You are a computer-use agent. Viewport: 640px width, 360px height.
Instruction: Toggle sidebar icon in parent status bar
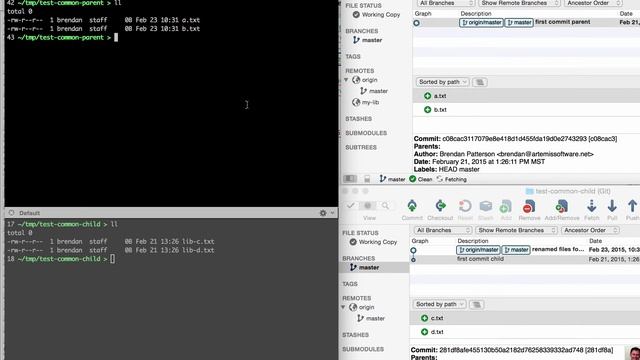pos(350,179)
